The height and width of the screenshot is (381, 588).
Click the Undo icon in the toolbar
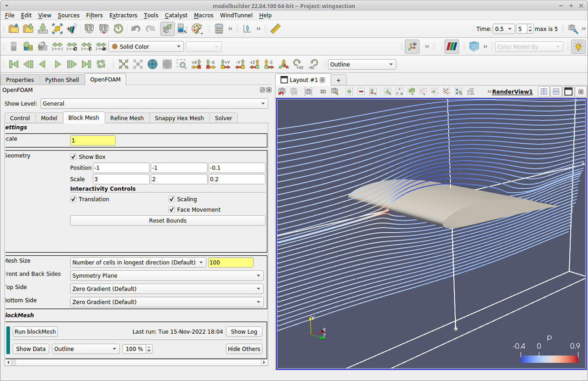point(136,28)
